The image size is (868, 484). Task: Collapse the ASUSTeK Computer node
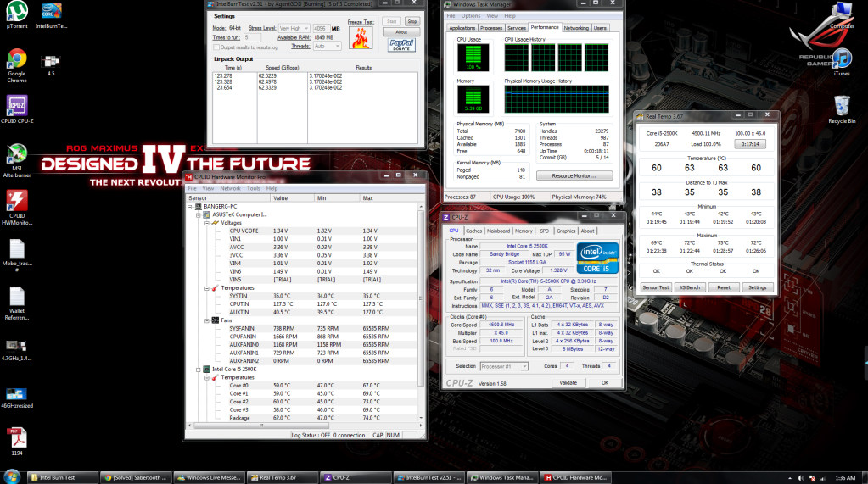click(x=199, y=215)
